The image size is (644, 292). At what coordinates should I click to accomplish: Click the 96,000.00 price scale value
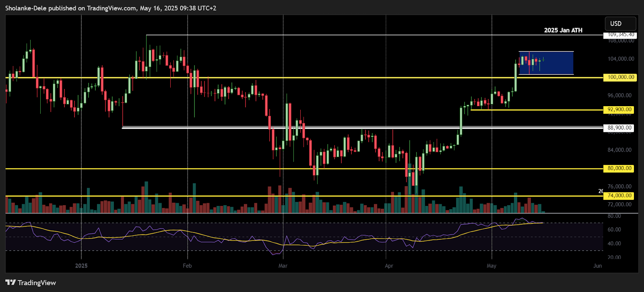tap(619, 95)
